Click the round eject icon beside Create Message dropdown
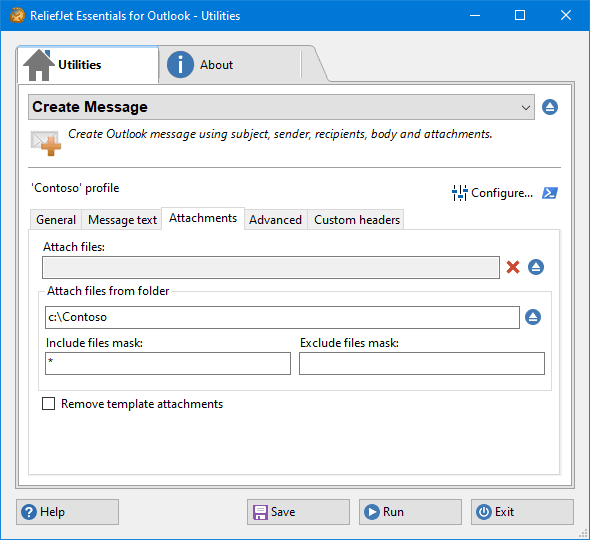This screenshot has height=540, width=590. [x=550, y=107]
